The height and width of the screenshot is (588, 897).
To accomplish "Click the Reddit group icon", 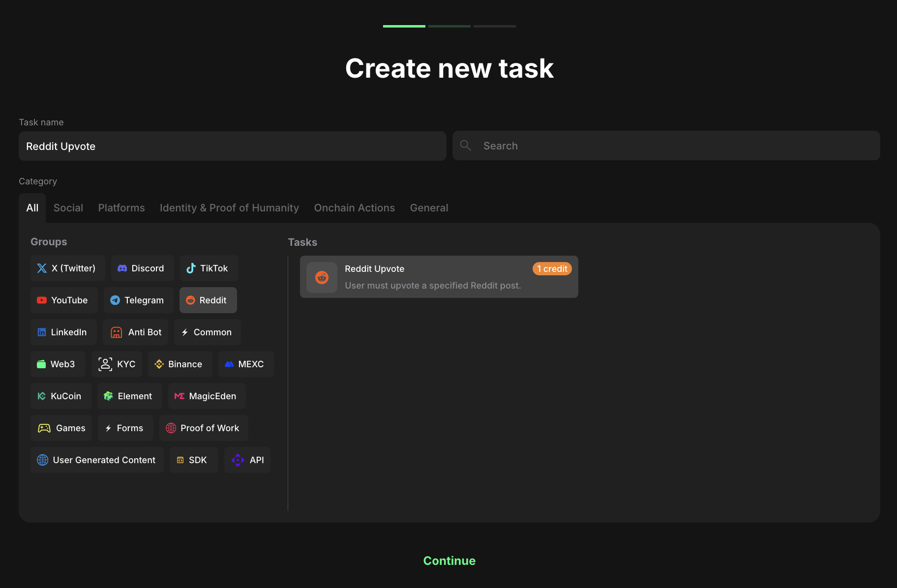I will pos(190,300).
